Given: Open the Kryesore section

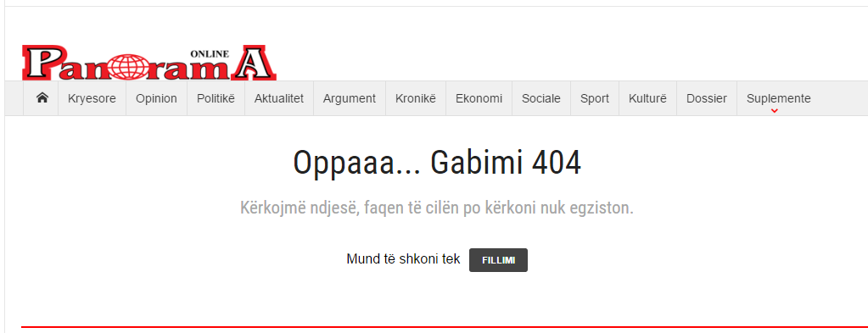Looking at the screenshot, I should tap(92, 98).
